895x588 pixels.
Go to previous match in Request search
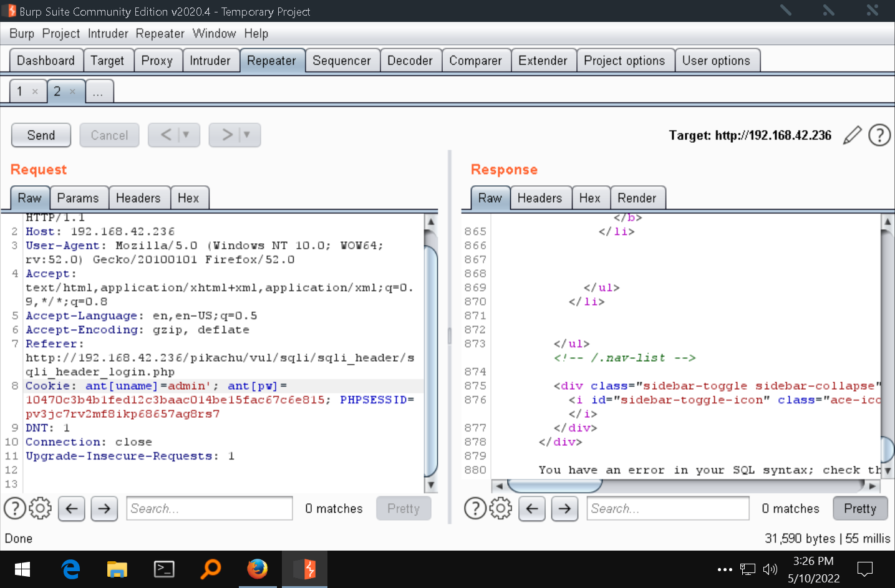point(72,509)
